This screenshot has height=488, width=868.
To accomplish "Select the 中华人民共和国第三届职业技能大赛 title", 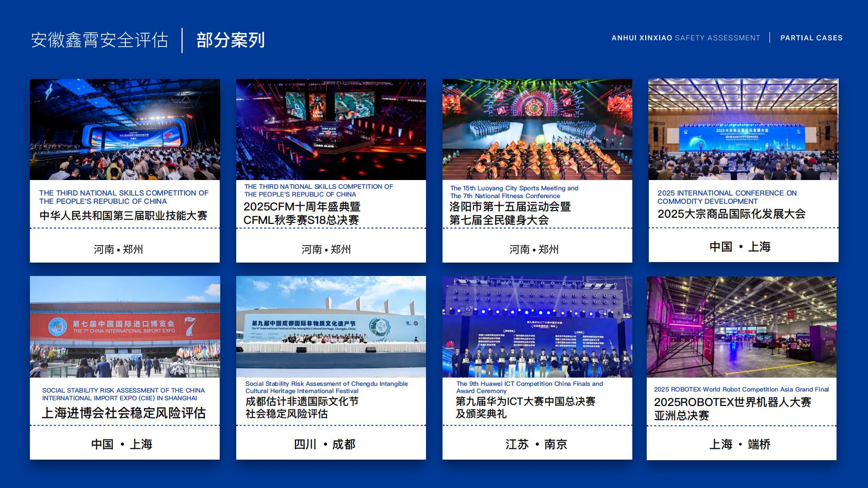I will [x=124, y=216].
